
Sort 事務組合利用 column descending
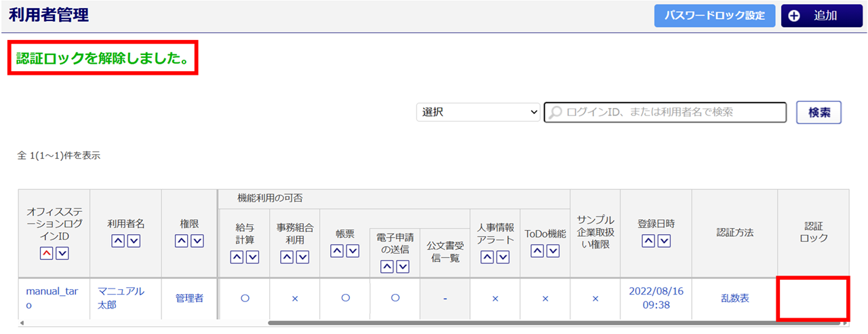pyautogui.click(x=302, y=257)
